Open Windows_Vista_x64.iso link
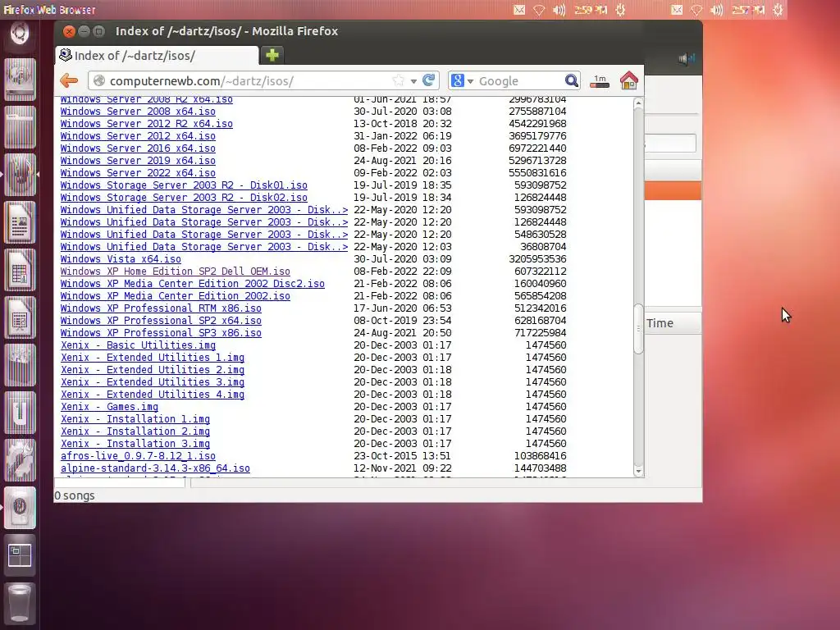Screen dimensions: 840x630 coord(121,259)
